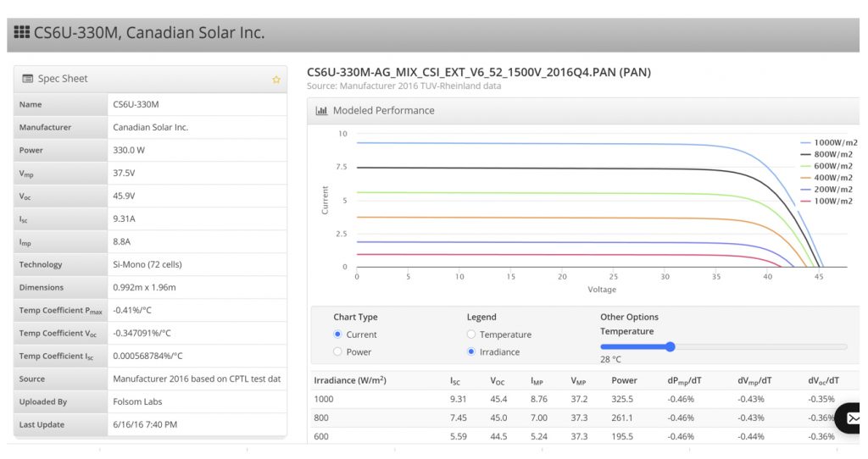Click the Spec Sheet panel icon
Viewport: 868px width, 459px height.
coord(27,79)
